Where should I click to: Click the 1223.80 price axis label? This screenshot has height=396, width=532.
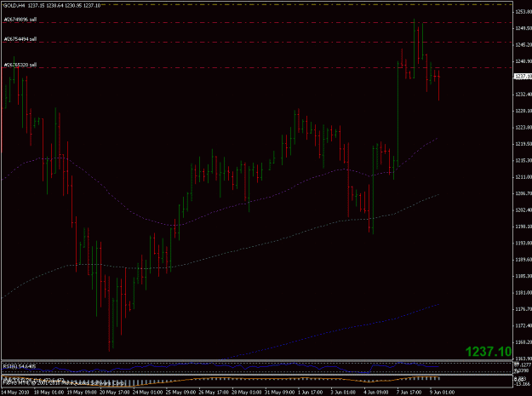(523, 128)
